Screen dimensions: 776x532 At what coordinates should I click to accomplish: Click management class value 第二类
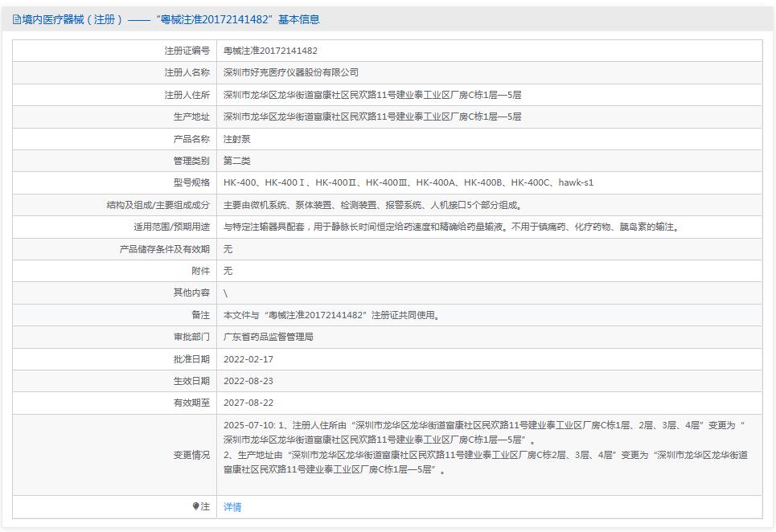(x=236, y=161)
